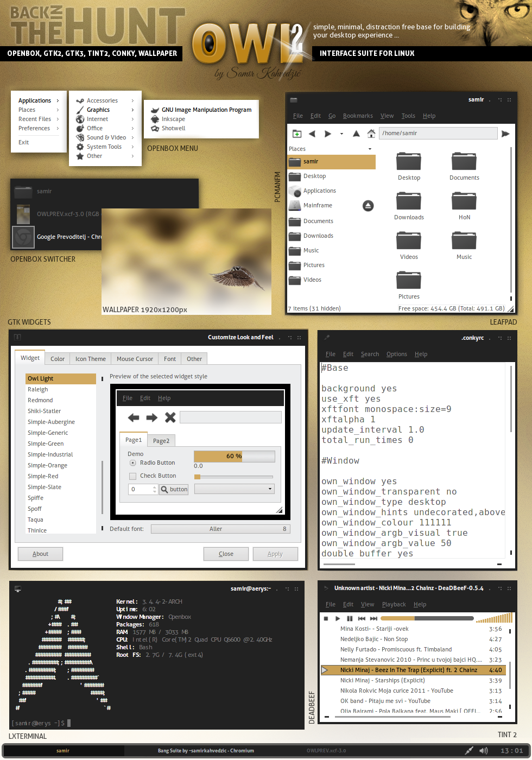Image resolution: width=532 pixels, height=760 pixels.
Task: Launch GNU Image Manipulation Program from menu
Action: click(x=201, y=110)
